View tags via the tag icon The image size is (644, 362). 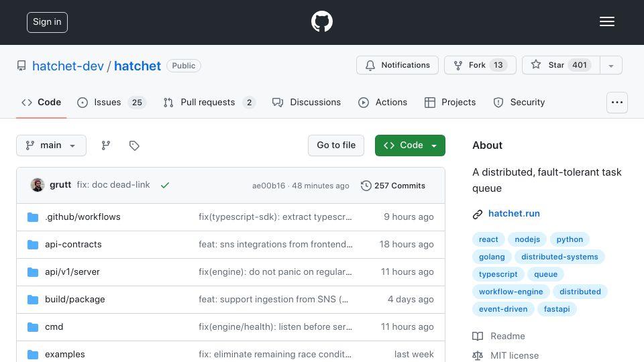(134, 145)
